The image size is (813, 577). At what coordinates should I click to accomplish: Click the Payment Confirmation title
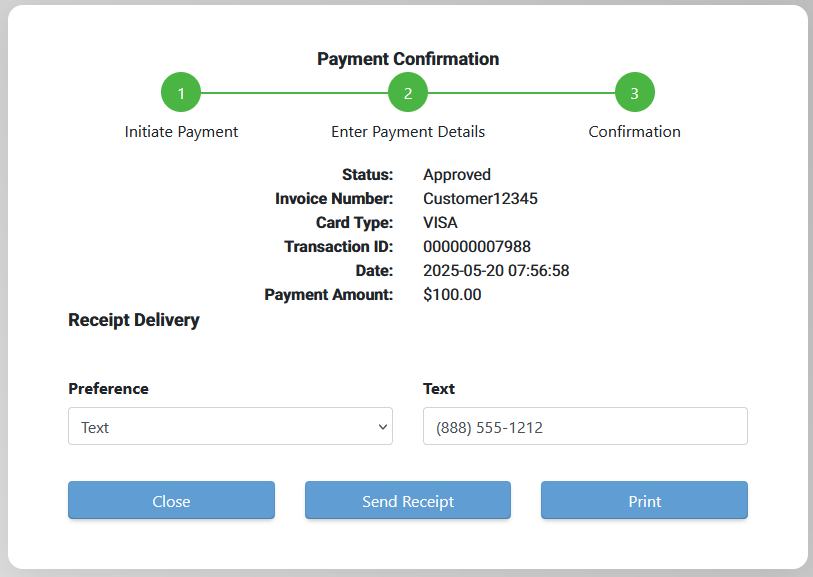(x=408, y=59)
